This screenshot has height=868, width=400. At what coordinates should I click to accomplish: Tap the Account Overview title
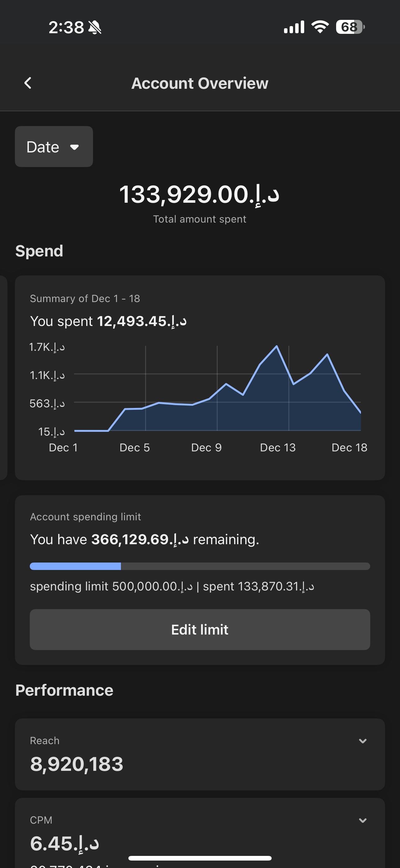tap(200, 83)
